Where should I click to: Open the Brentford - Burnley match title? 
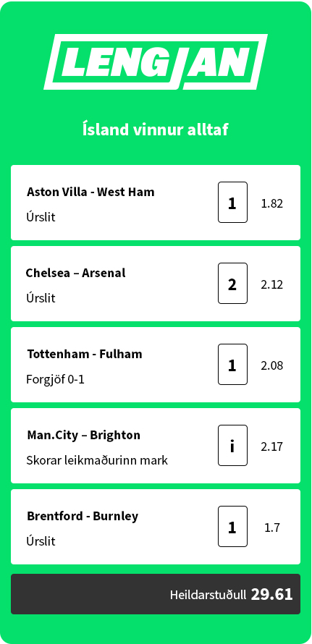(x=83, y=516)
